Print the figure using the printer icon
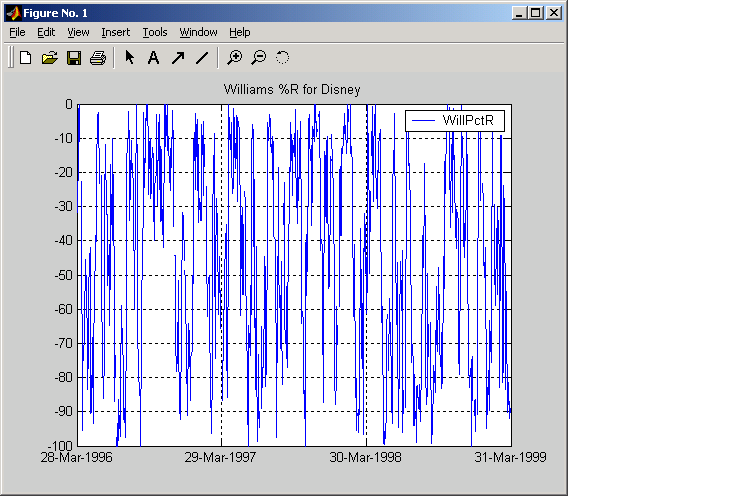Image resolution: width=740 pixels, height=501 pixels. (x=98, y=58)
